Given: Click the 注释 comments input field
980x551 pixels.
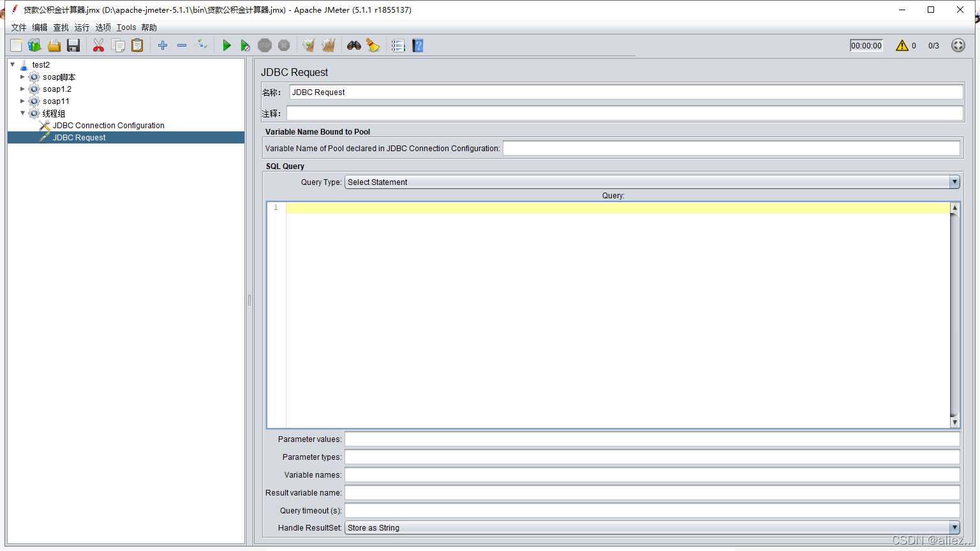Looking at the screenshot, I should pos(625,113).
